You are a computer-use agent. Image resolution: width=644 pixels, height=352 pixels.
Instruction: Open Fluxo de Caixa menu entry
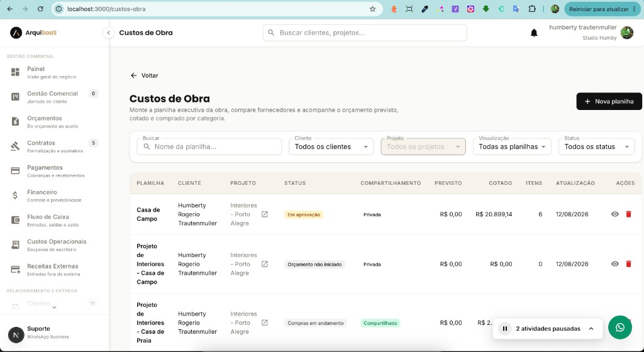tap(54, 220)
